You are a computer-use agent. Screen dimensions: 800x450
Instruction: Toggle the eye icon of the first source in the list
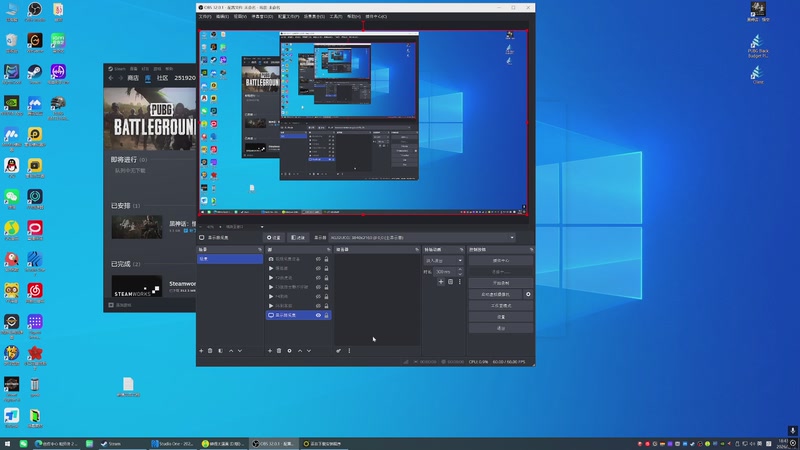click(319, 259)
